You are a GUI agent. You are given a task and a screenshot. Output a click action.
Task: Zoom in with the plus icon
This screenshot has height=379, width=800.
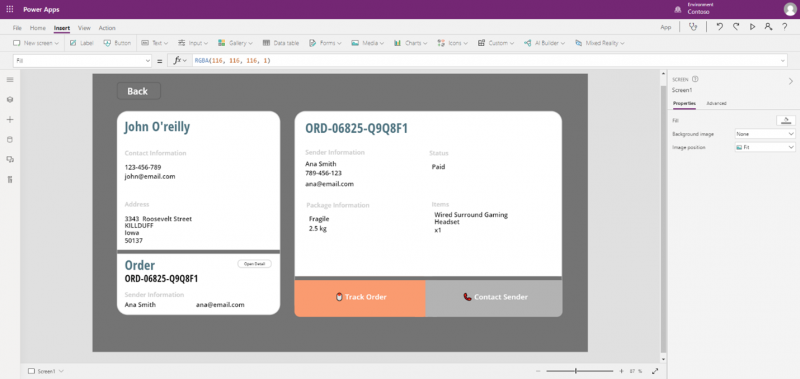(x=621, y=371)
